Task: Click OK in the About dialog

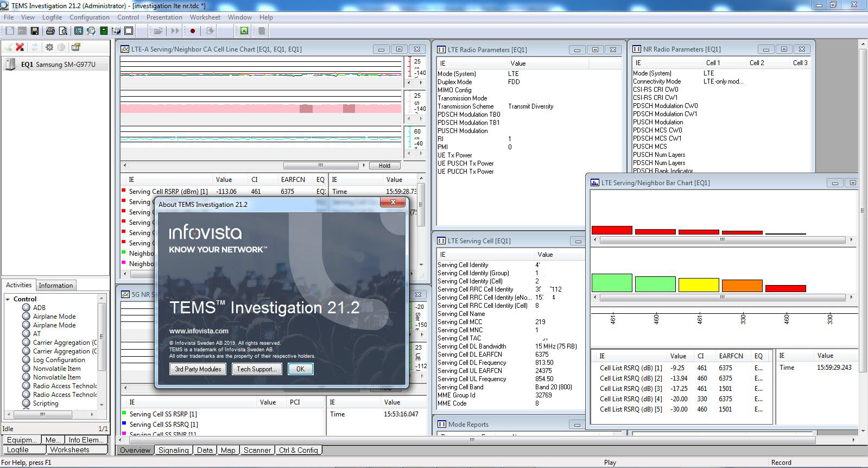Action: [x=300, y=369]
